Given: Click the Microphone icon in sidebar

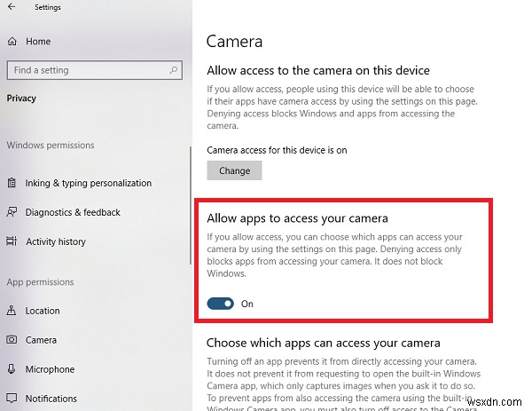Looking at the screenshot, I should (x=12, y=369).
